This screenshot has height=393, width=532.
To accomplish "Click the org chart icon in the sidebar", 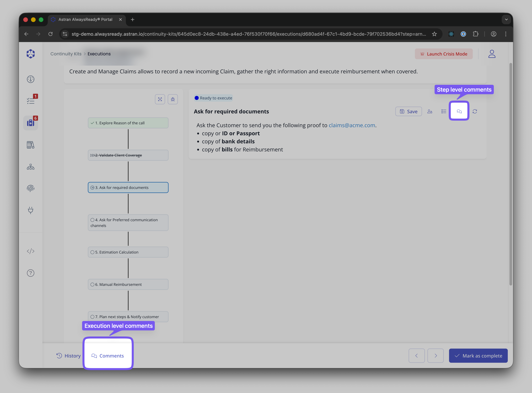I will click(31, 167).
